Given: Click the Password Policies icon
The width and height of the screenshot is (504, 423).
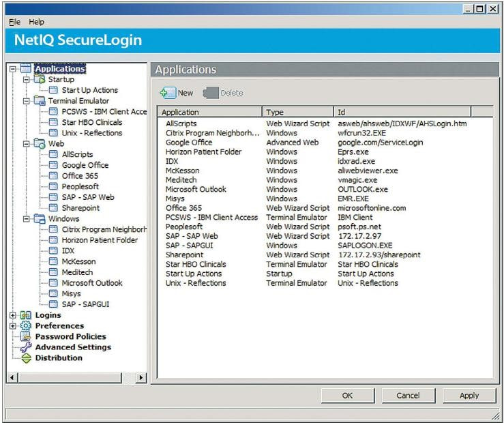Looking at the screenshot, I should (x=26, y=336).
